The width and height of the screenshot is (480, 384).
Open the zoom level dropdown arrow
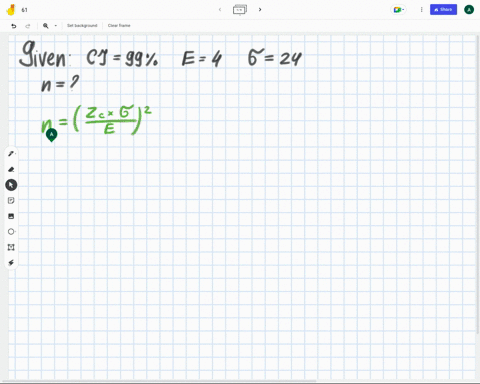tap(56, 26)
